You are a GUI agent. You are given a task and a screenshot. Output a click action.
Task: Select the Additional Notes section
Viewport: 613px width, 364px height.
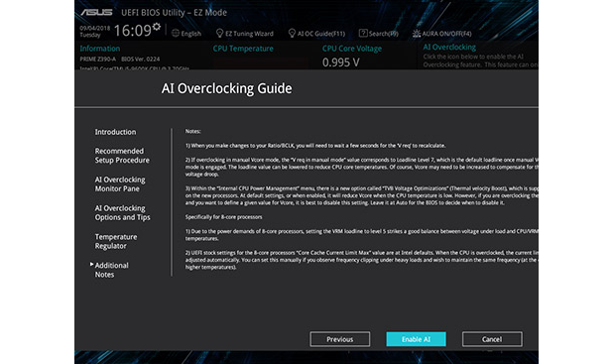pos(111,270)
